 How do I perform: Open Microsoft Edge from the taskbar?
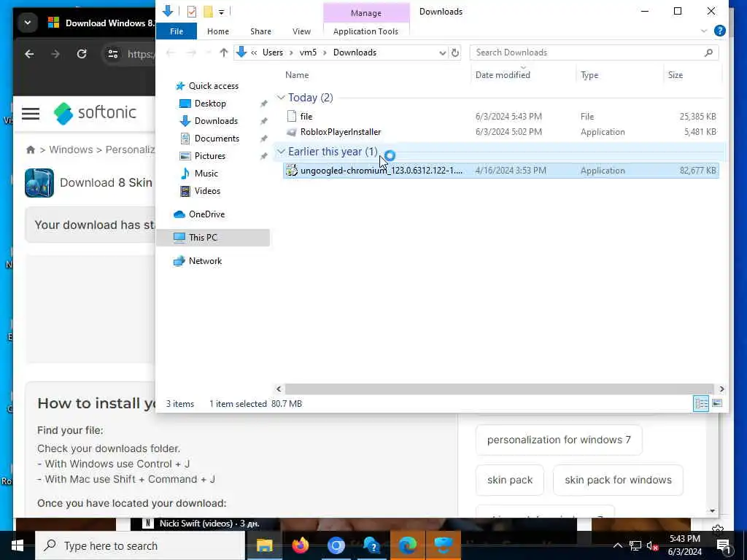[x=407, y=545]
